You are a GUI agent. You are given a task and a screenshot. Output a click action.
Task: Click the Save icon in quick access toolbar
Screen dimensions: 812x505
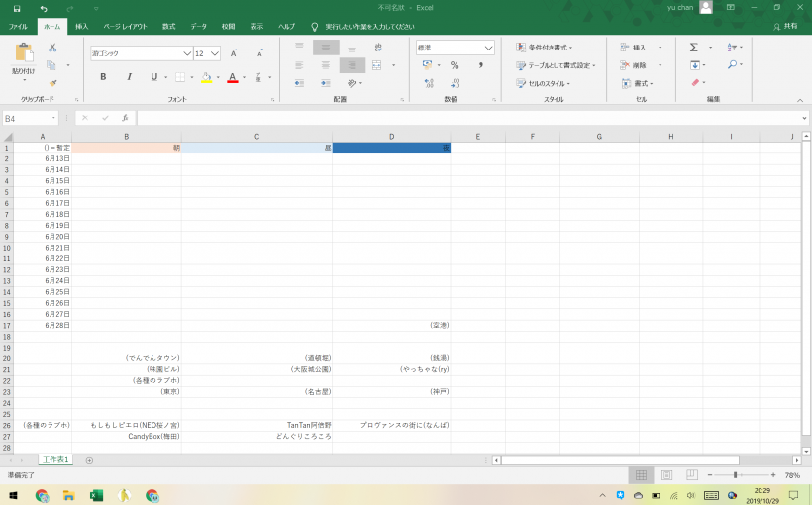click(x=17, y=8)
